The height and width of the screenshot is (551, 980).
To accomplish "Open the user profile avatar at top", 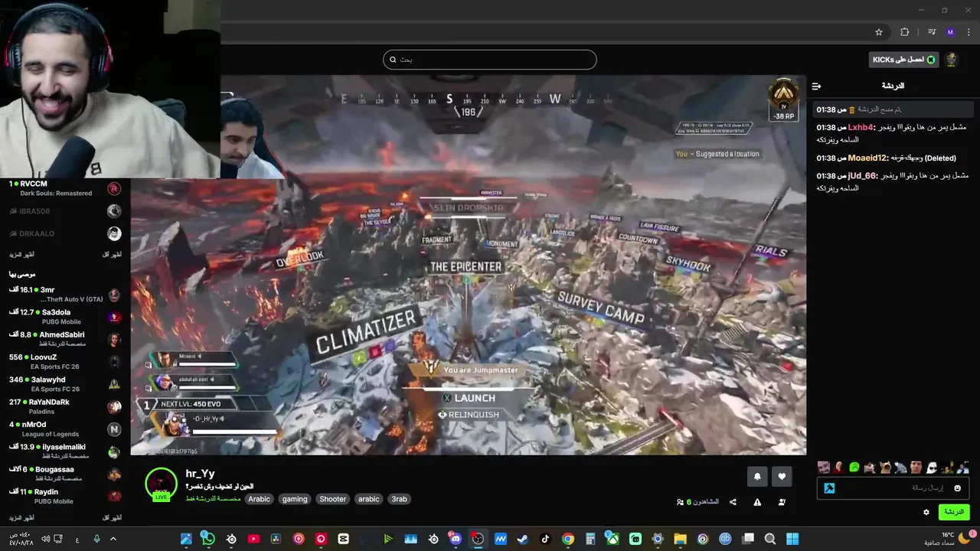I will pyautogui.click(x=952, y=60).
